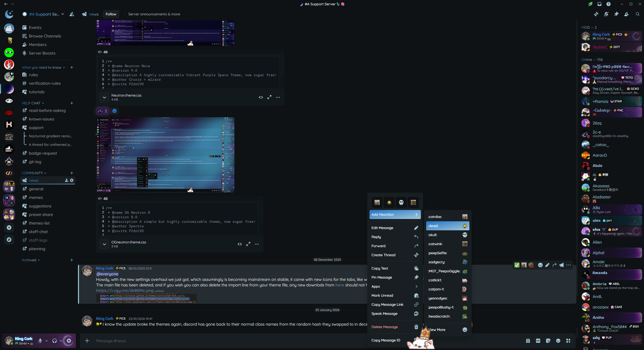Open pinned messages in channel header

click(x=616, y=14)
